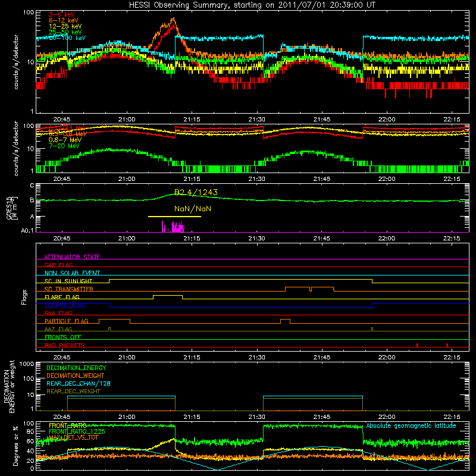Click 21:15 tick label under the decimation panel
This screenshot has height=476, width=476.
click(192, 417)
